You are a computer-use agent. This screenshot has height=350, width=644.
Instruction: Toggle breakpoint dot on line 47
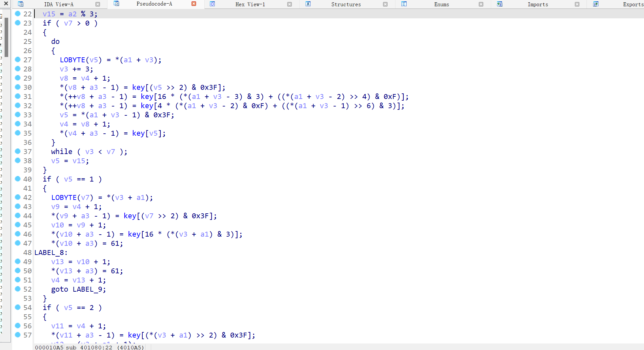click(18, 243)
